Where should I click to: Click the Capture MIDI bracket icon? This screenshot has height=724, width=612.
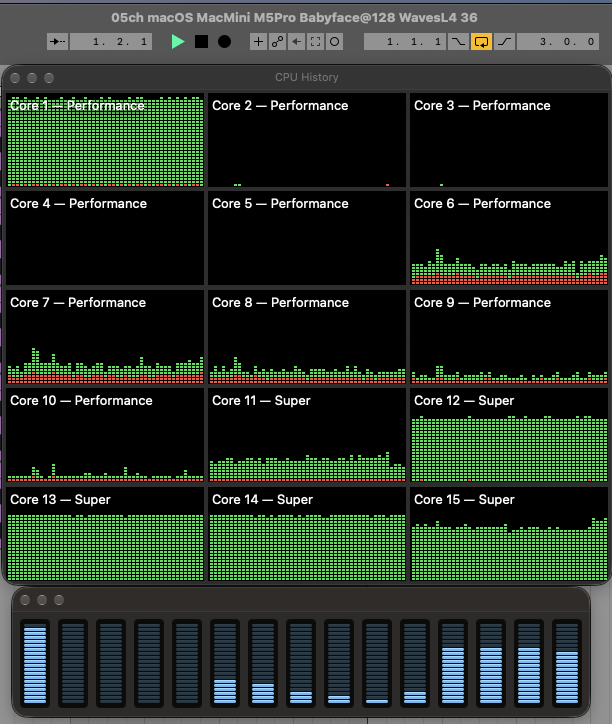coord(315,42)
